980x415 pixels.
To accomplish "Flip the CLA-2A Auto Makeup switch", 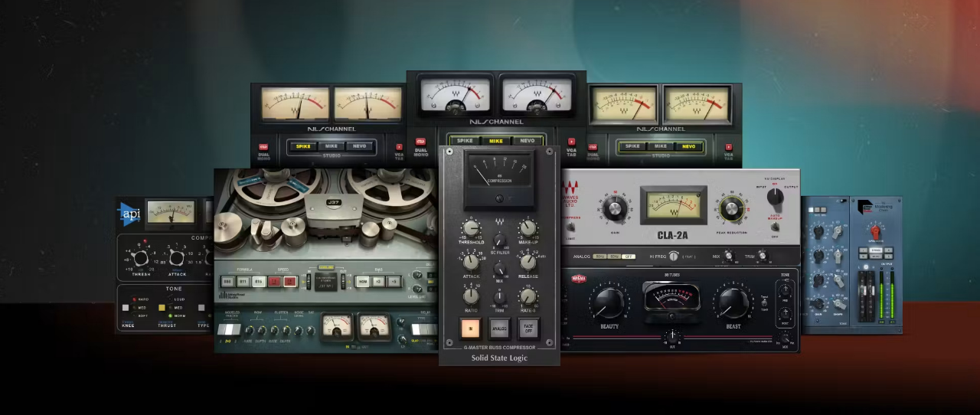I will click(775, 225).
